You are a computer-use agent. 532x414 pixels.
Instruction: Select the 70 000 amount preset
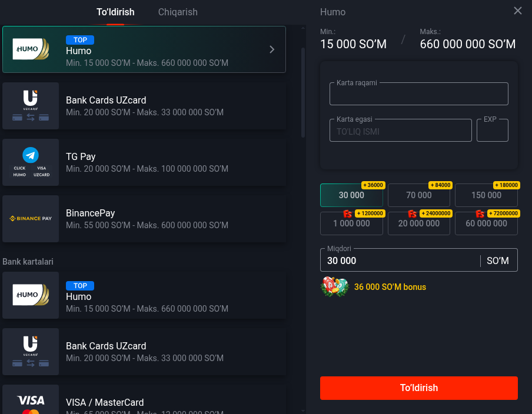(418, 195)
